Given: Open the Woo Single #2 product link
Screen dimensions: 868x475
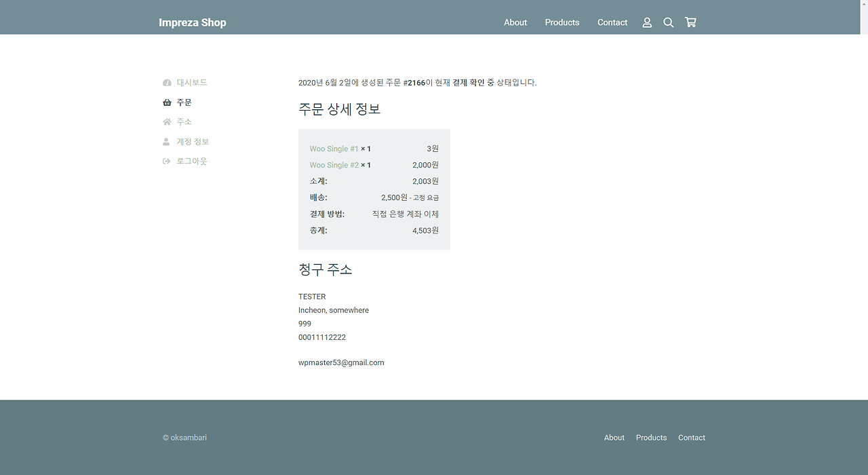Looking at the screenshot, I should coord(334,164).
